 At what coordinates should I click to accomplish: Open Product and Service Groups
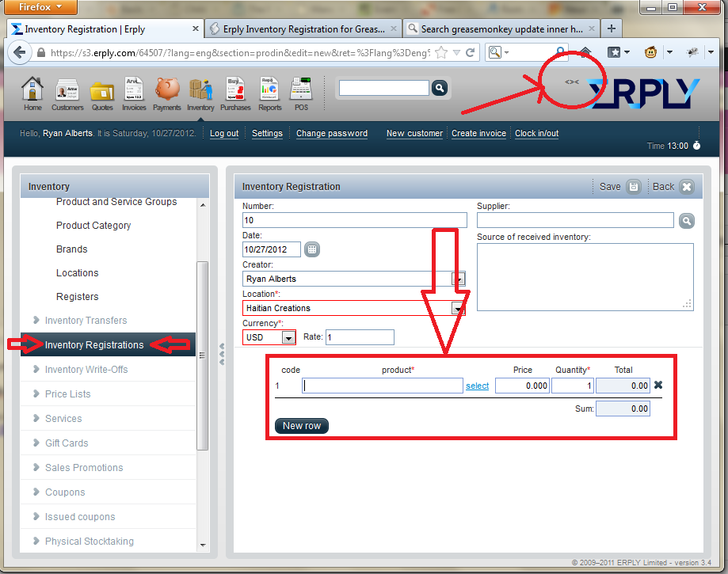point(116,202)
